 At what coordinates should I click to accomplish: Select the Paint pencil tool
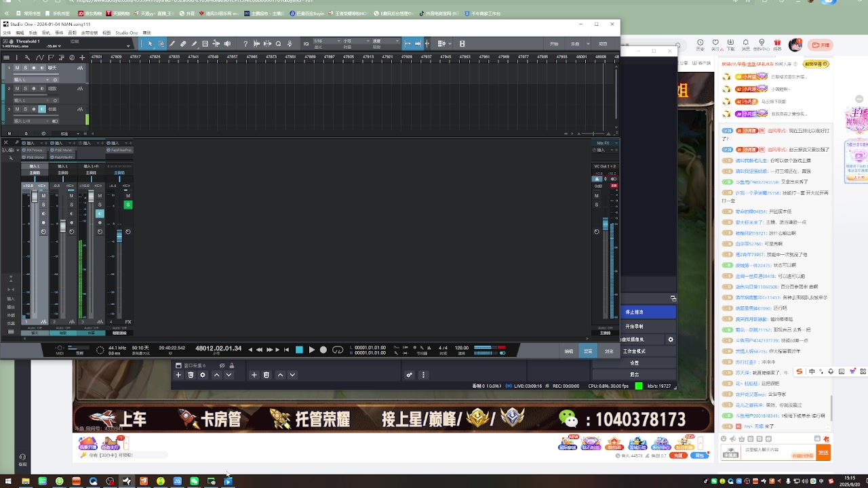pos(194,43)
